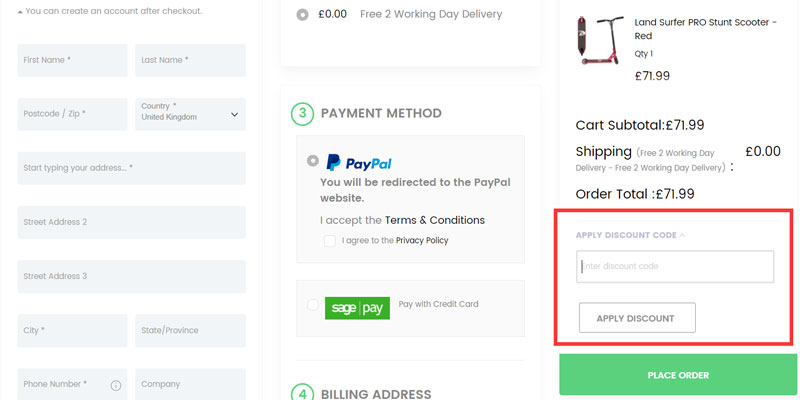Open the Terms & Conditions link
This screenshot has width=800, height=400.
[434, 220]
